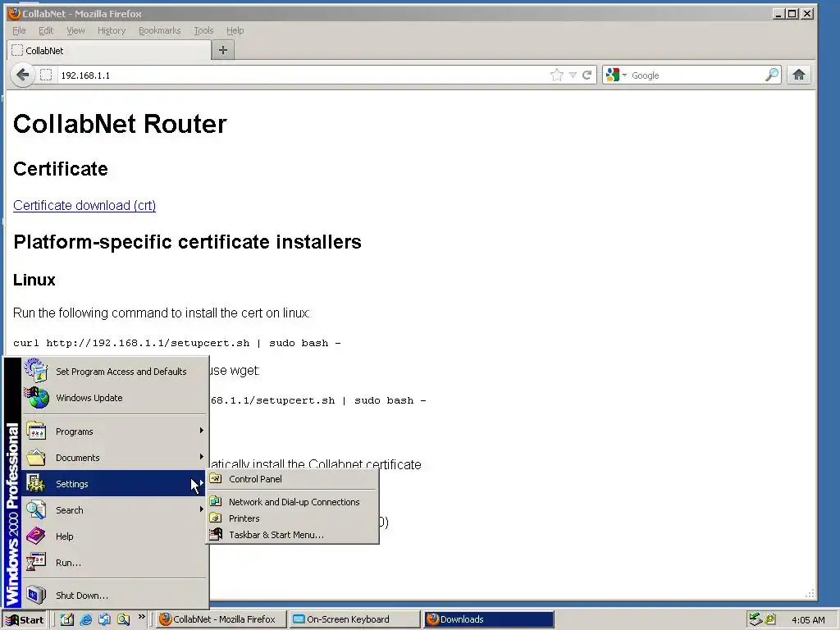The height and width of the screenshot is (630, 840).
Task: Click the Printers folder icon
Action: [x=216, y=518]
